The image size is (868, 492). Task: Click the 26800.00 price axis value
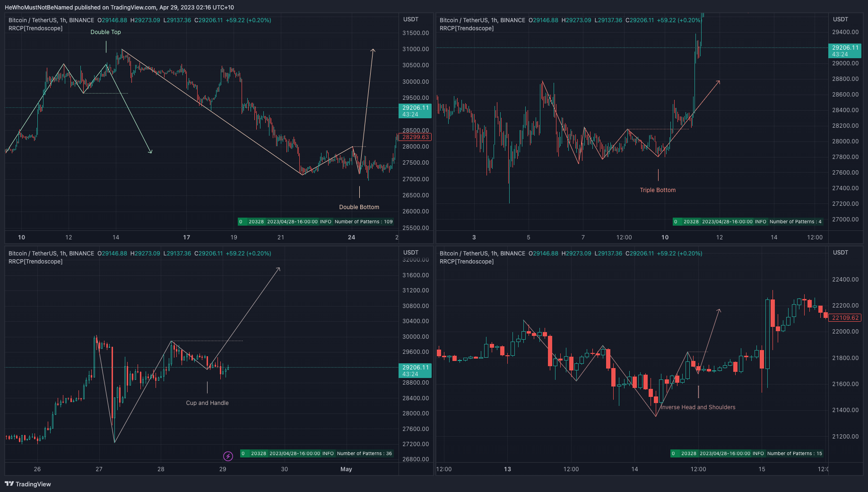[x=416, y=459]
